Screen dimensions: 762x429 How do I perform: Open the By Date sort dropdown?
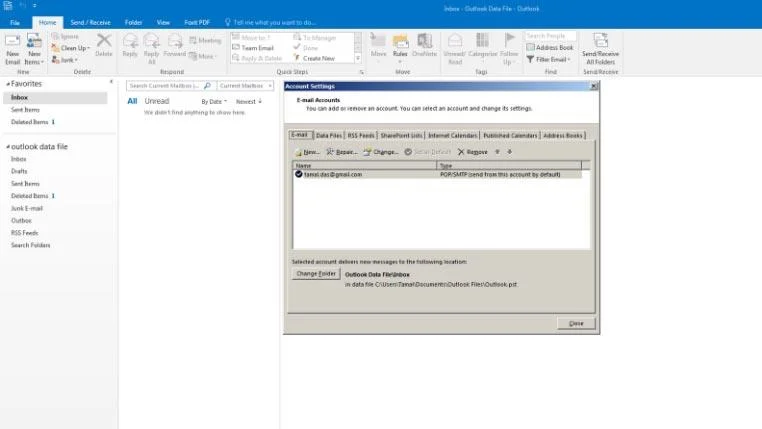tap(214, 102)
